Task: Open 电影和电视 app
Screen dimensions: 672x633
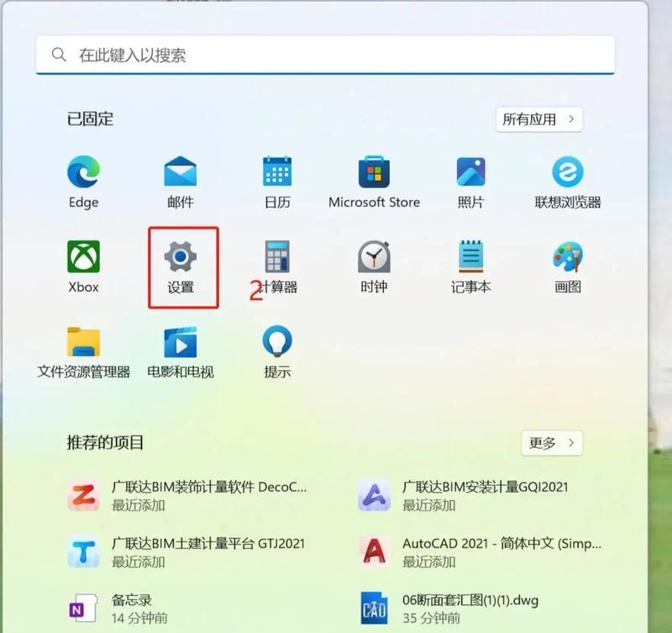Action: tap(181, 351)
